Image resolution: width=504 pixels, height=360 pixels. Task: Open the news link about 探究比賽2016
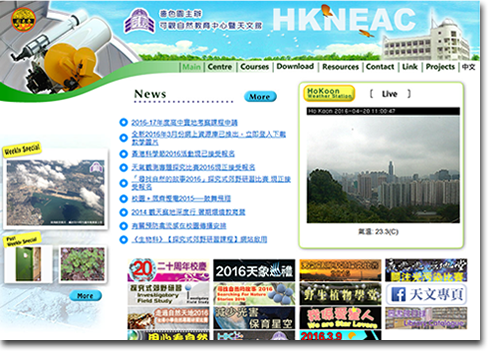pyautogui.click(x=193, y=167)
